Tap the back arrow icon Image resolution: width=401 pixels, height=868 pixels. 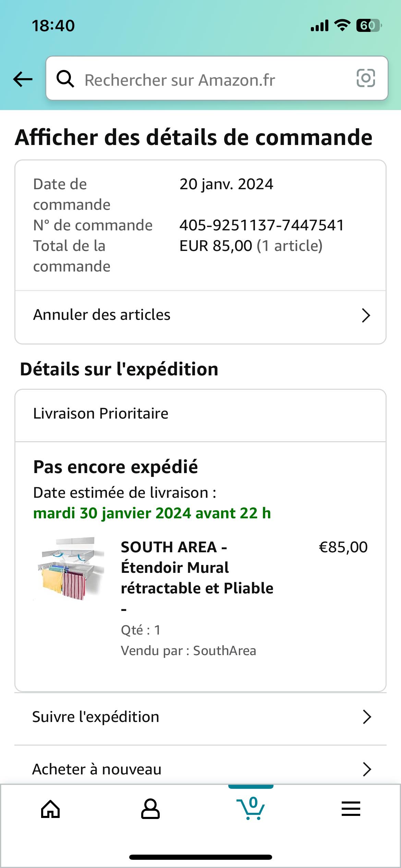coord(23,79)
